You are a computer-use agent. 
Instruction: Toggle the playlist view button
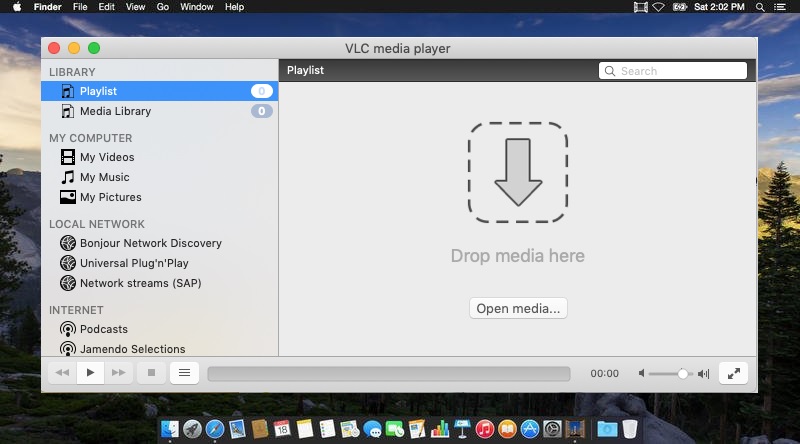184,373
